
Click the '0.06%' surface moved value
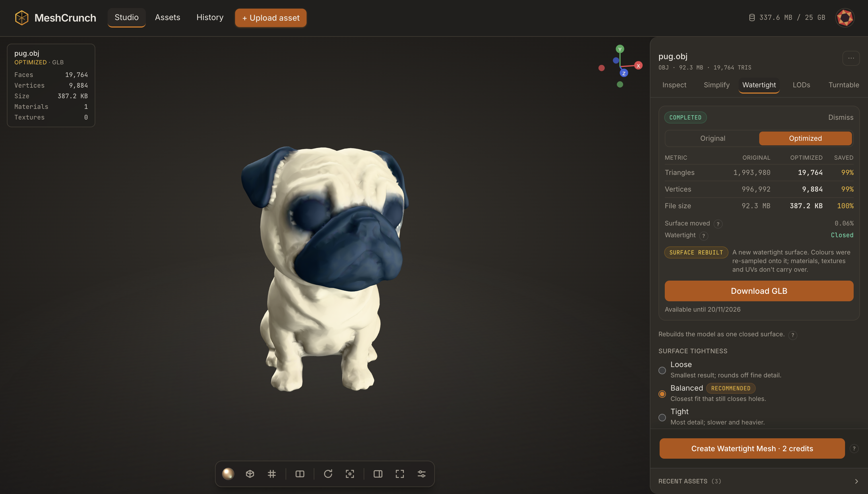coord(844,223)
